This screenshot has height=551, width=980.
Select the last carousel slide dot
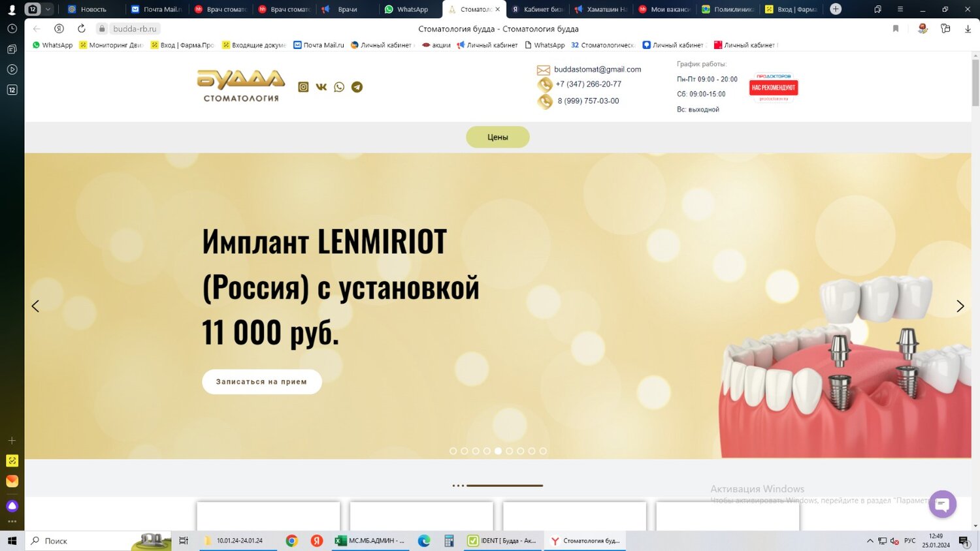(543, 451)
